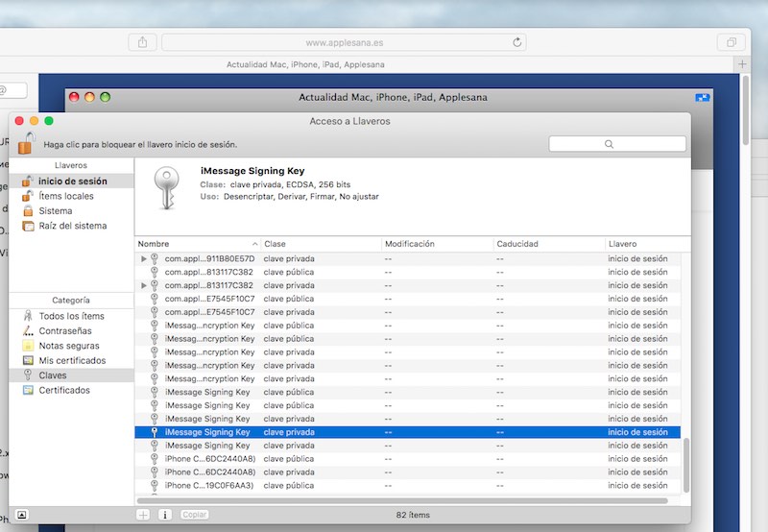The width and height of the screenshot is (768, 532).
Task: Click the Safari page vertical scrollbar
Action: click(x=746, y=110)
